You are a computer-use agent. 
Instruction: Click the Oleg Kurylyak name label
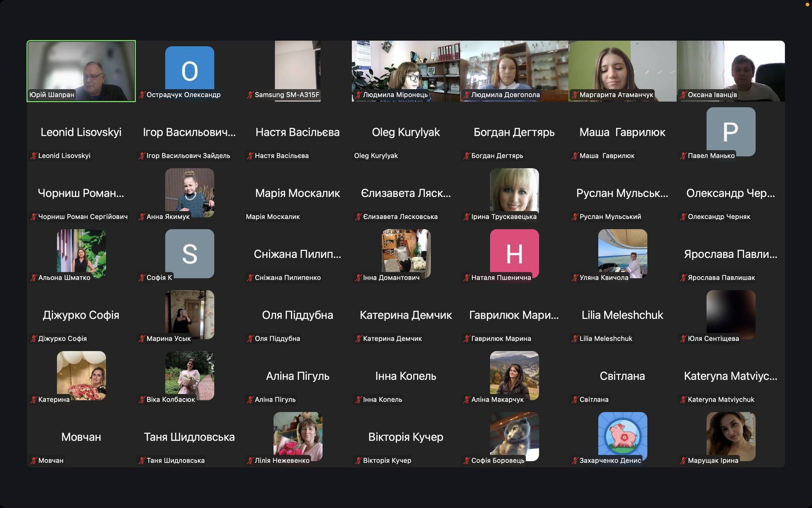[x=376, y=156]
